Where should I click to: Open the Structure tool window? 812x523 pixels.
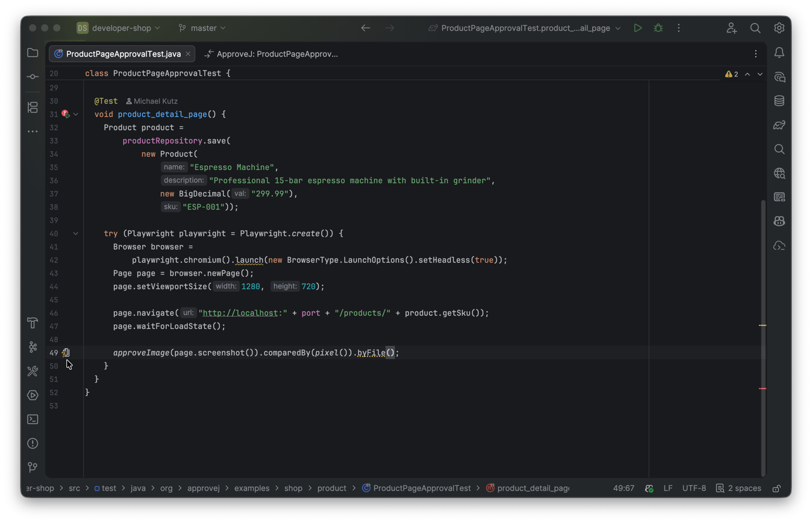click(33, 107)
